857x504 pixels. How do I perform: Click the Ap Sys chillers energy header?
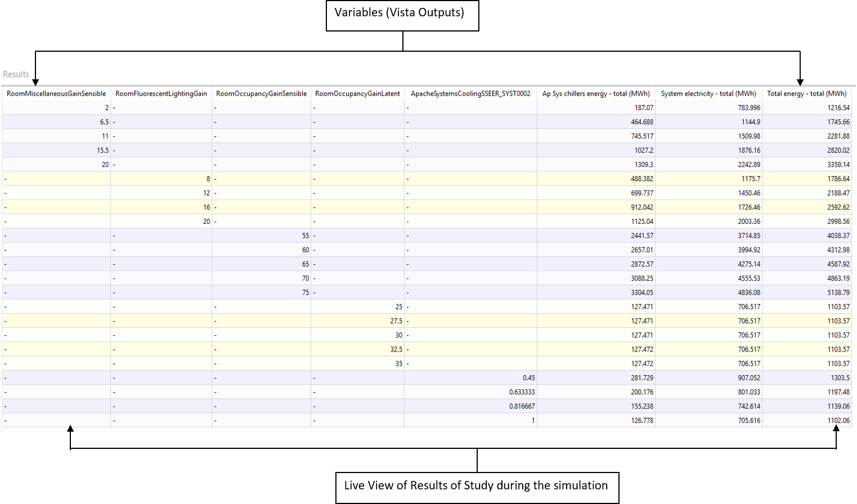(596, 93)
